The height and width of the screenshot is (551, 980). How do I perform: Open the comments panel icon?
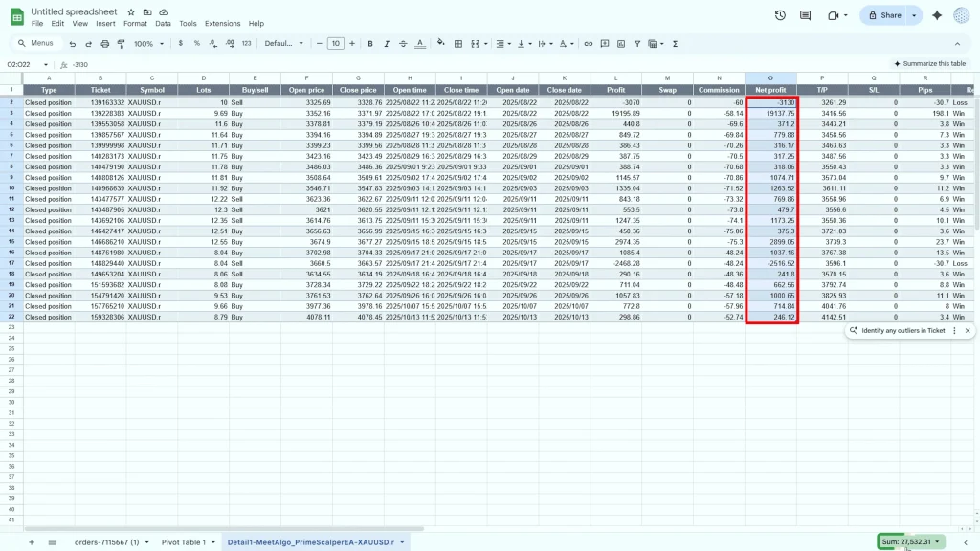pos(805,15)
